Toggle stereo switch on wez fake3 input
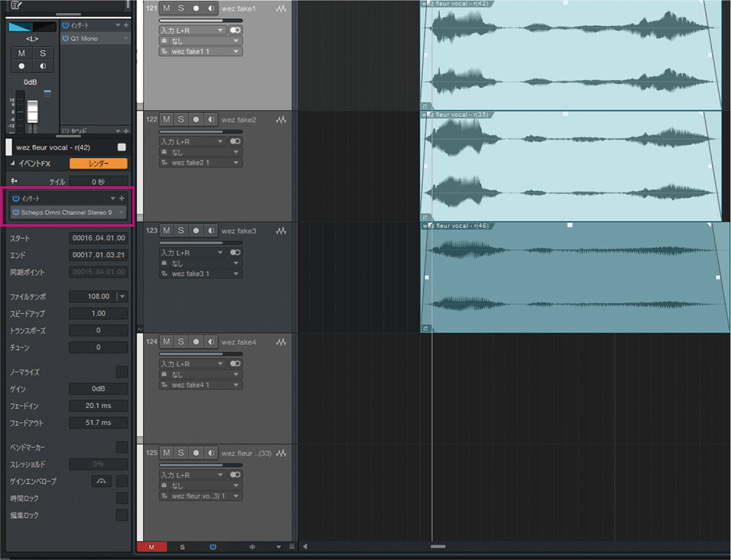 [235, 253]
